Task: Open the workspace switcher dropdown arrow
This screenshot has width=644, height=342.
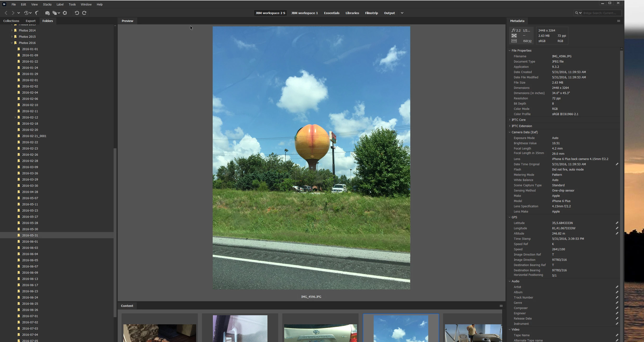Action: [402, 13]
